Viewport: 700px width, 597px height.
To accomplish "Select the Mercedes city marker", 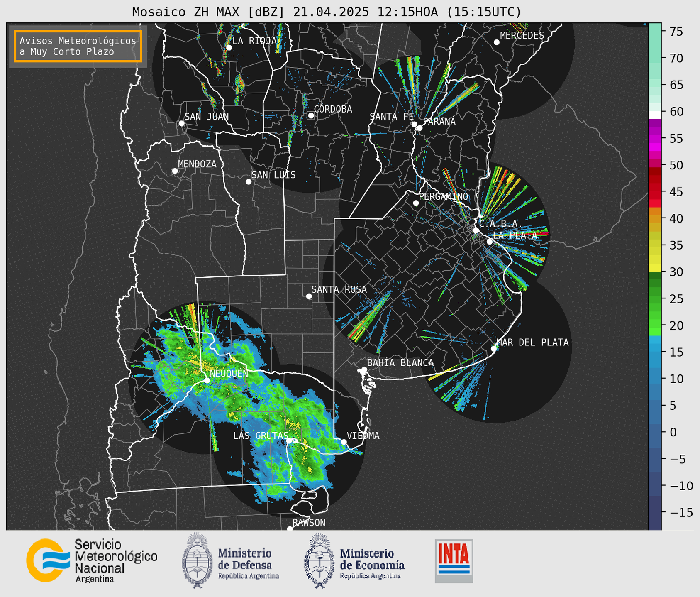I will click(496, 42).
